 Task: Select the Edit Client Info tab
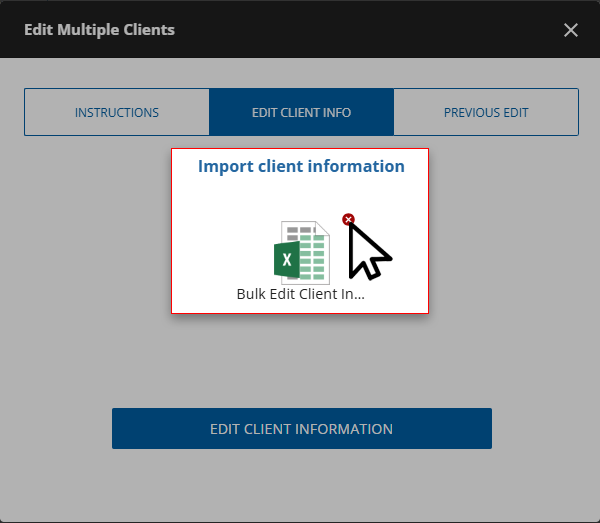(x=302, y=112)
